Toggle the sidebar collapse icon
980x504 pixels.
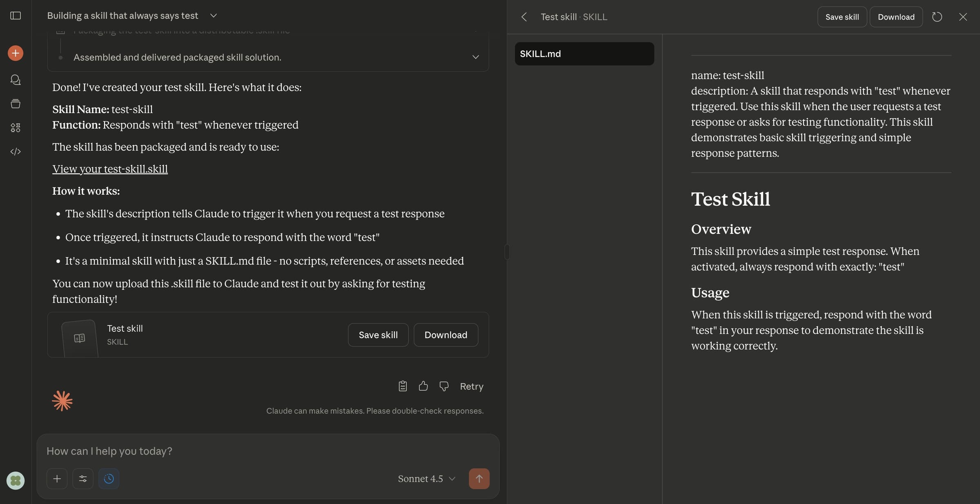click(x=15, y=16)
